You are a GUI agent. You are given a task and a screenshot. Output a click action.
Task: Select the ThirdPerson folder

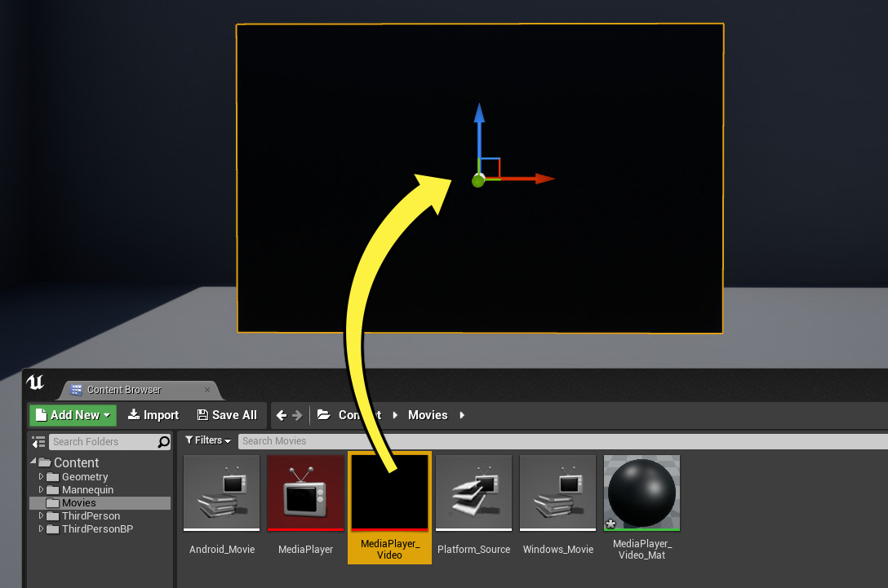point(91,515)
